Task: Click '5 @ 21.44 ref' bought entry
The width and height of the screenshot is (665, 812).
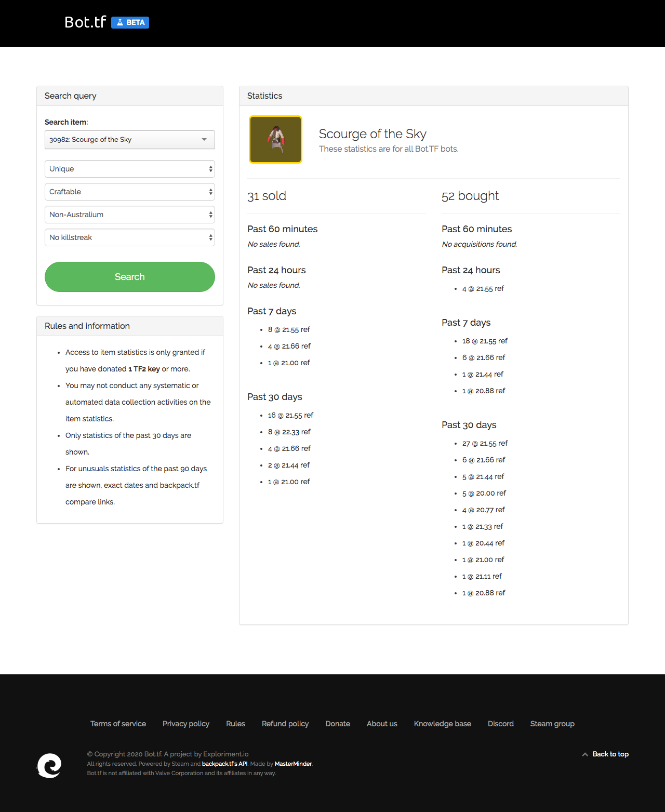Action: [x=483, y=476]
